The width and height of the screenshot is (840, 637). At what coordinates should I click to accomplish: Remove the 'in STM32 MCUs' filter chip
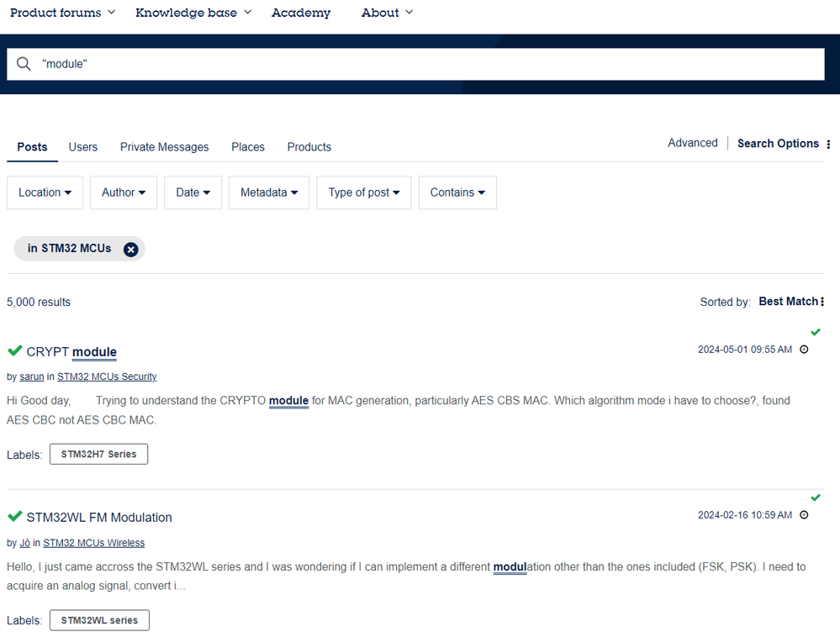130,250
